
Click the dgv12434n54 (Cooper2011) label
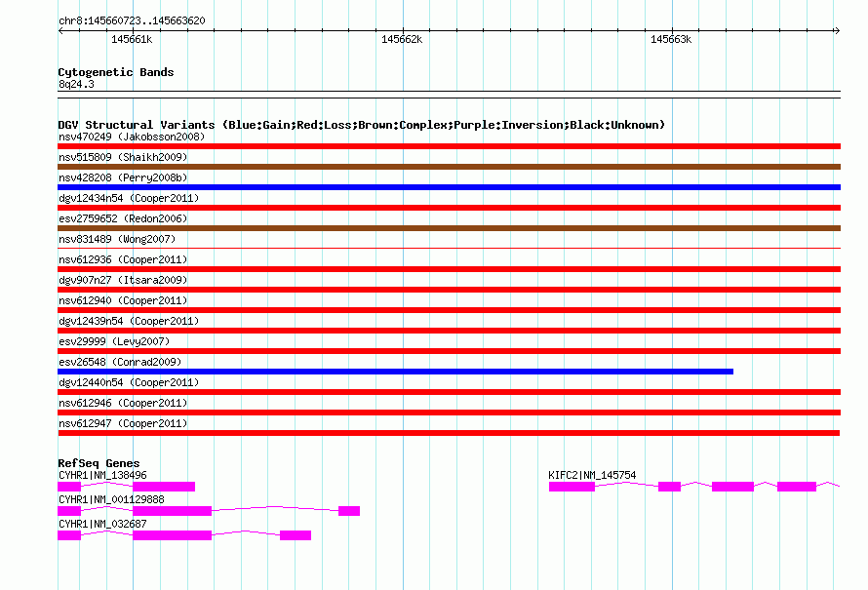click(x=129, y=198)
